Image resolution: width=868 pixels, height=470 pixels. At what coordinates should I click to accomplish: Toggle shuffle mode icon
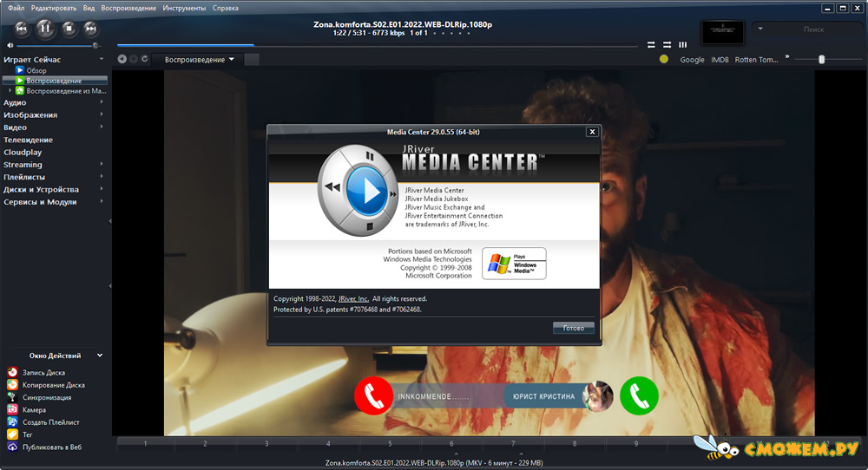(667, 45)
